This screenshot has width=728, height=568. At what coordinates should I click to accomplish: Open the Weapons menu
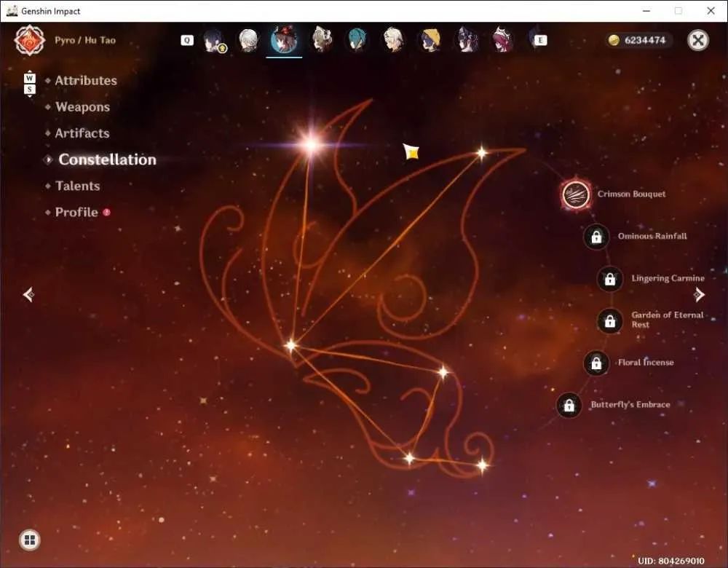coord(83,107)
